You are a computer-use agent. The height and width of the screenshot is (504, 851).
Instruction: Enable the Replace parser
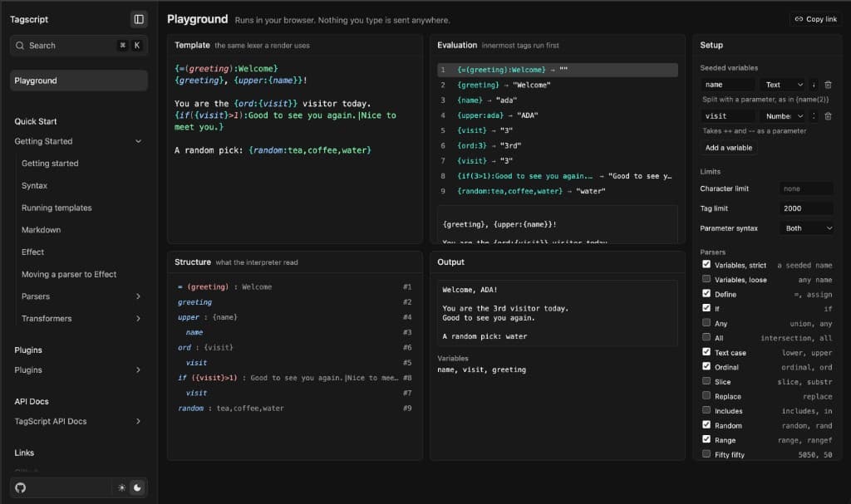tap(706, 395)
